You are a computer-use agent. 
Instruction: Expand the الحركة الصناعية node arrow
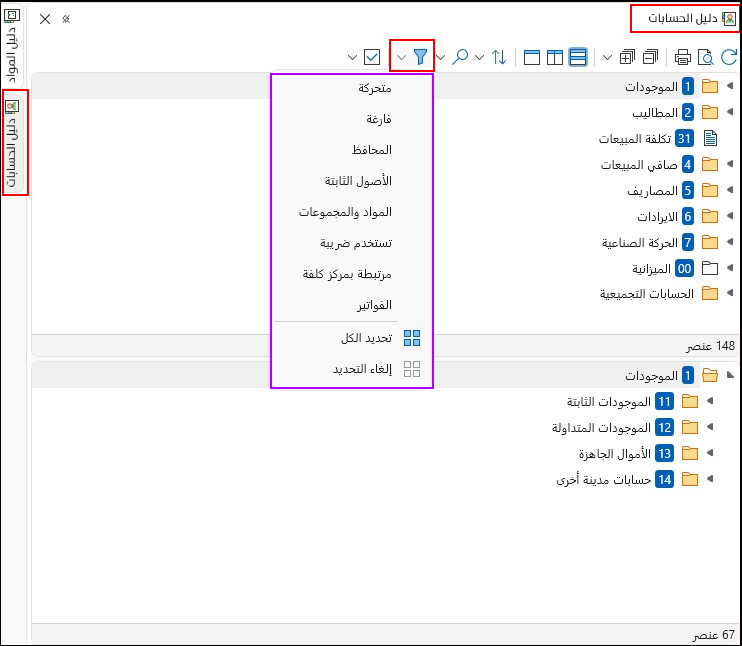click(x=730, y=242)
